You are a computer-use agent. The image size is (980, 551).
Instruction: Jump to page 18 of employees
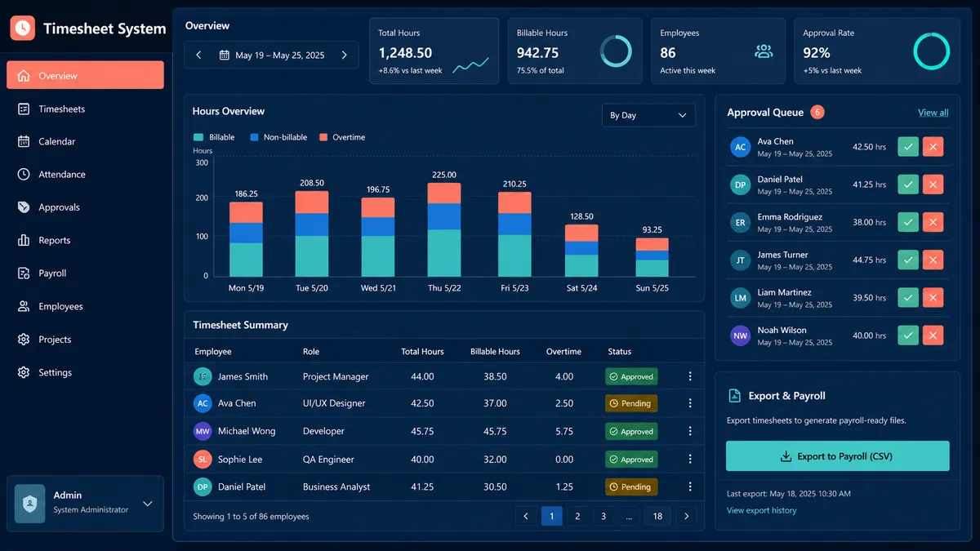pyautogui.click(x=657, y=516)
